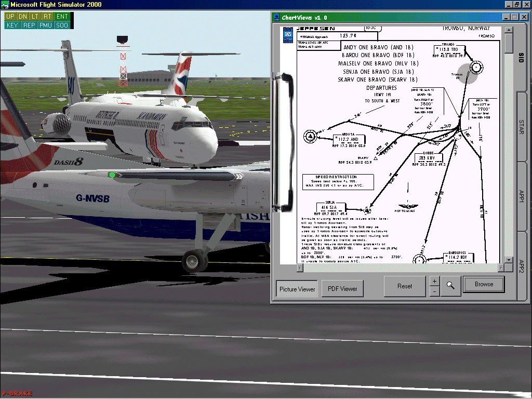The image size is (532, 399).
Task: Click the plus zoom-in stepper
Action: coord(434,282)
